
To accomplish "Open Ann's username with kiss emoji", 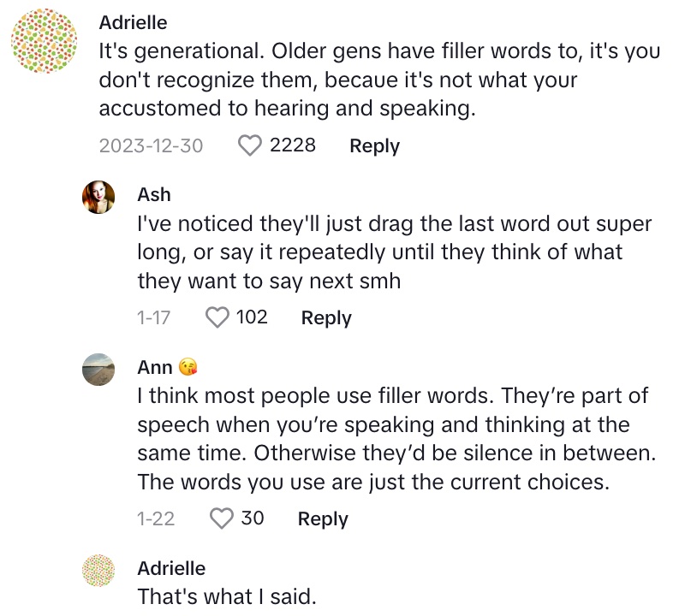I will (167, 367).
